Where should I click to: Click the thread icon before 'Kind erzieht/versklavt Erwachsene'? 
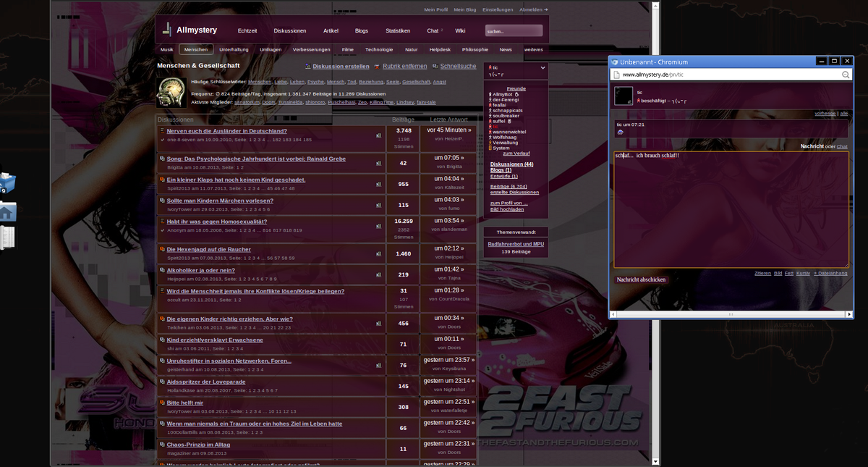click(162, 340)
